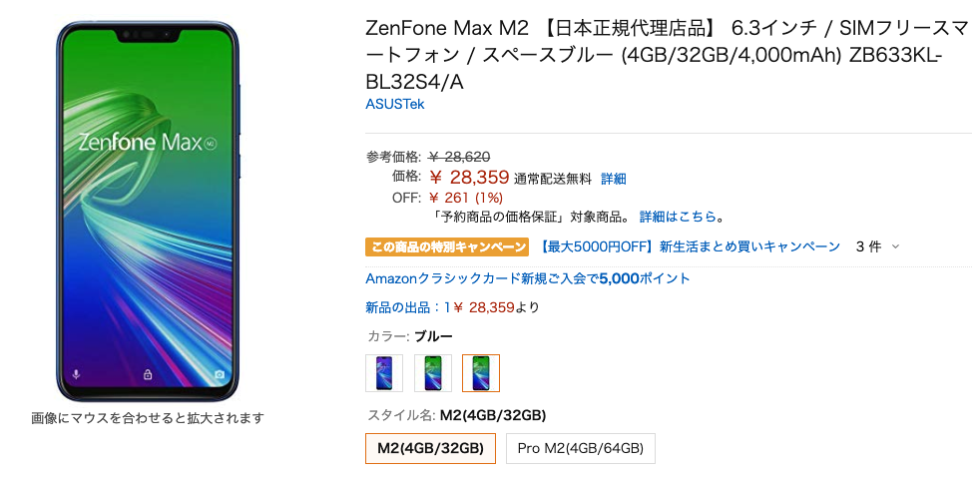Click the microphone icon on the phone screen
The image size is (980, 478).
click(76, 374)
